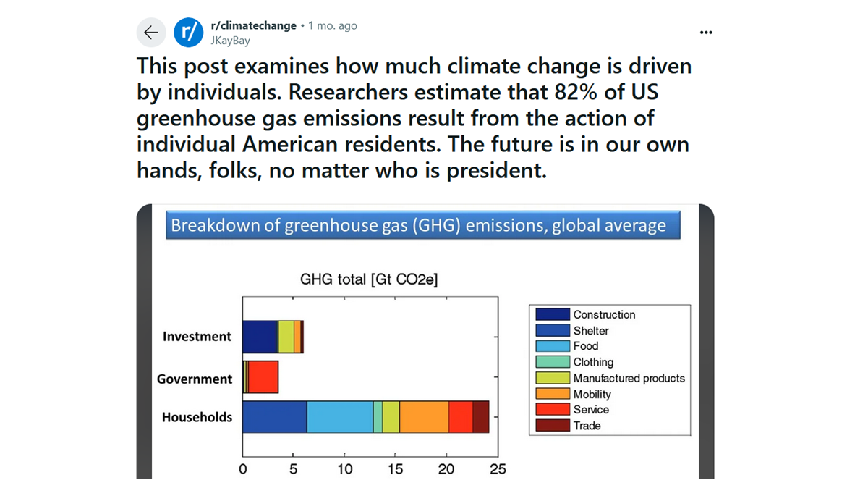Click the Shelter legend color swatch
868x488 pixels.
tap(553, 330)
